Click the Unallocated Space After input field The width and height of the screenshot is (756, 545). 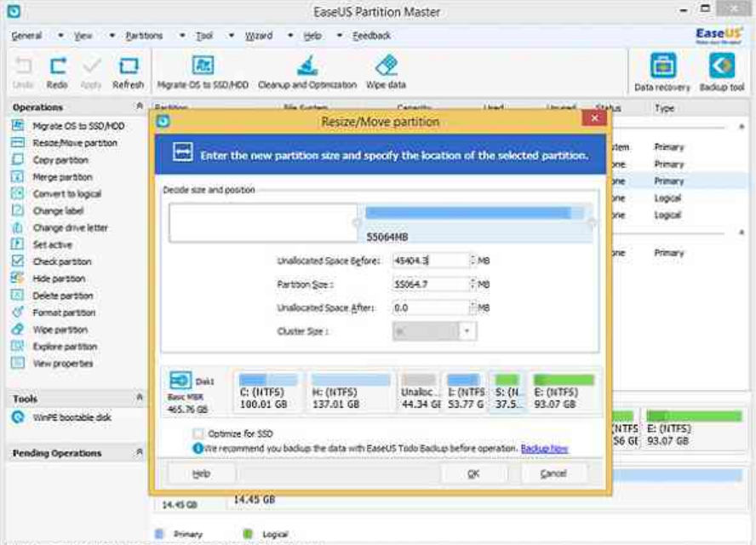431,307
